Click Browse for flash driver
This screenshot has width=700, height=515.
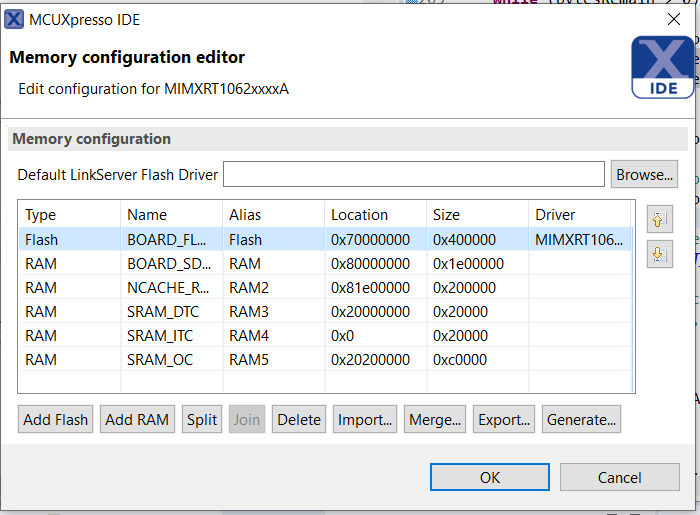click(x=644, y=174)
